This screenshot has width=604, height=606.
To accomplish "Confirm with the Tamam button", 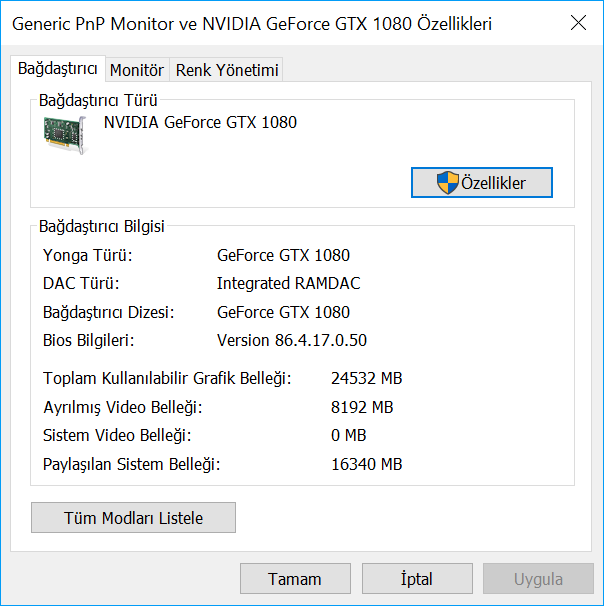I will click(295, 579).
